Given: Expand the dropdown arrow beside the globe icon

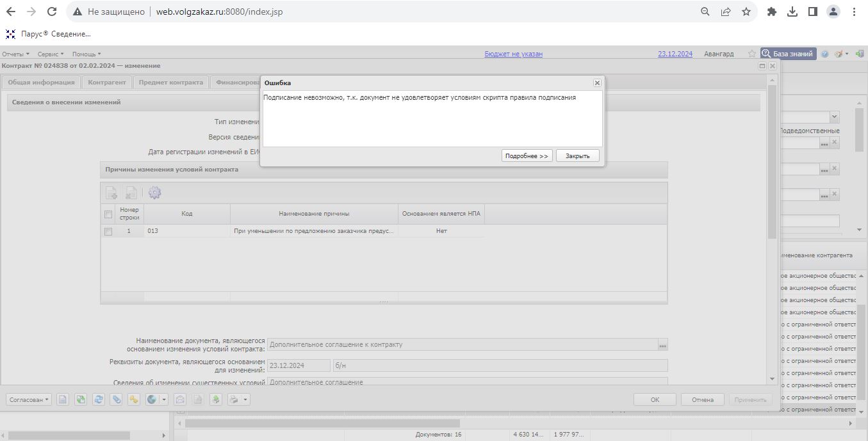Looking at the screenshot, I should coord(164,399).
